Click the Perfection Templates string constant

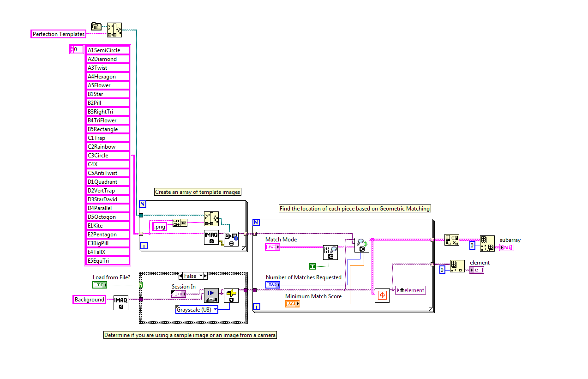point(59,34)
